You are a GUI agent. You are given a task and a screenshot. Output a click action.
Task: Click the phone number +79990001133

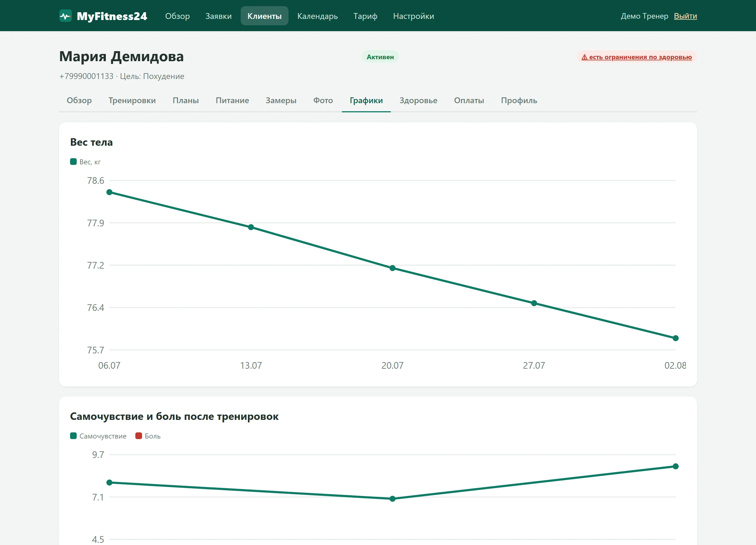86,76
